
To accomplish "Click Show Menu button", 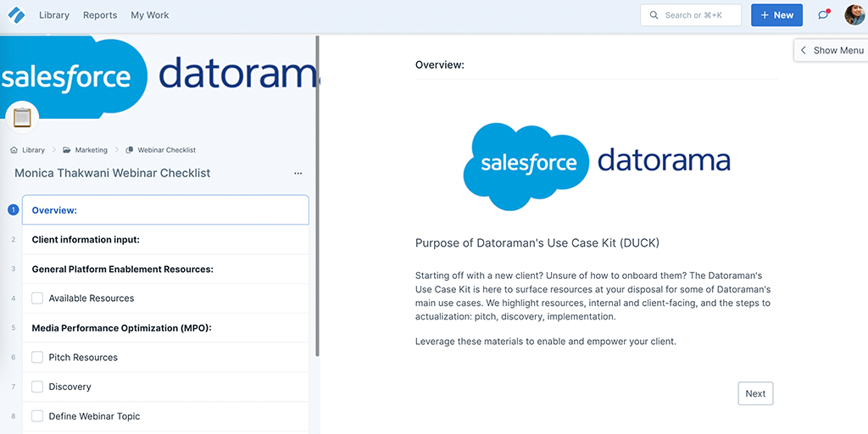I will point(831,50).
